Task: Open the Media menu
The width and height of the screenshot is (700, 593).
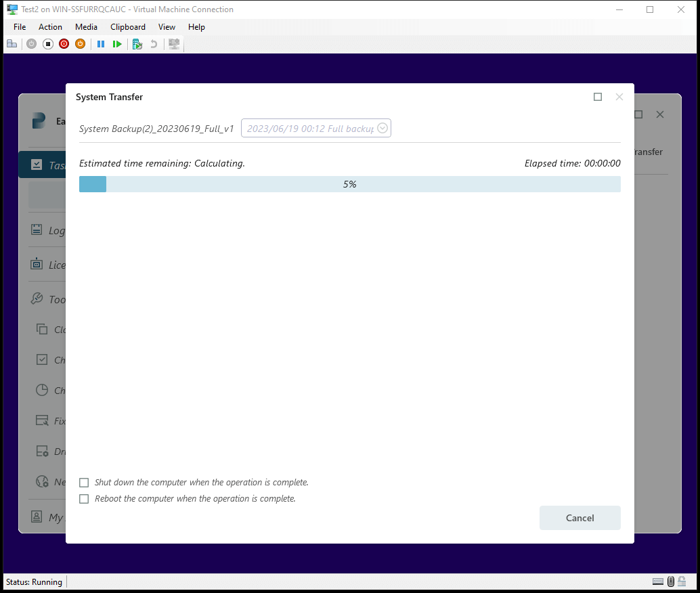Action: click(86, 27)
